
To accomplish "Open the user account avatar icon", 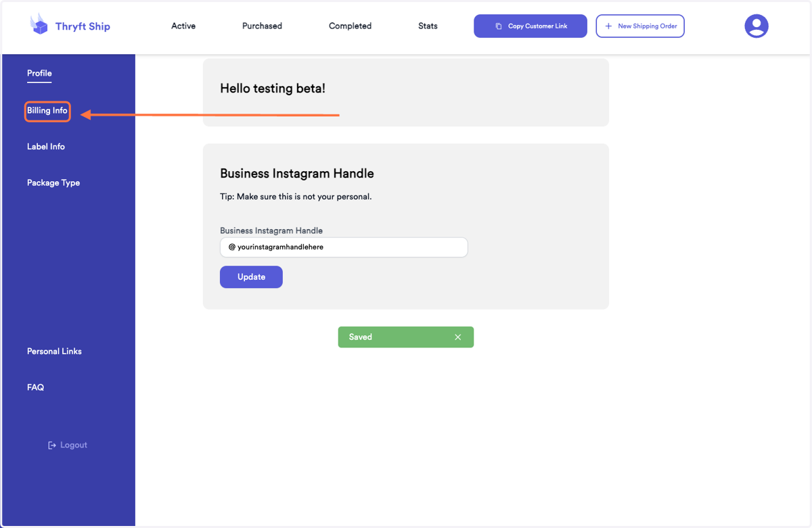I will point(757,26).
